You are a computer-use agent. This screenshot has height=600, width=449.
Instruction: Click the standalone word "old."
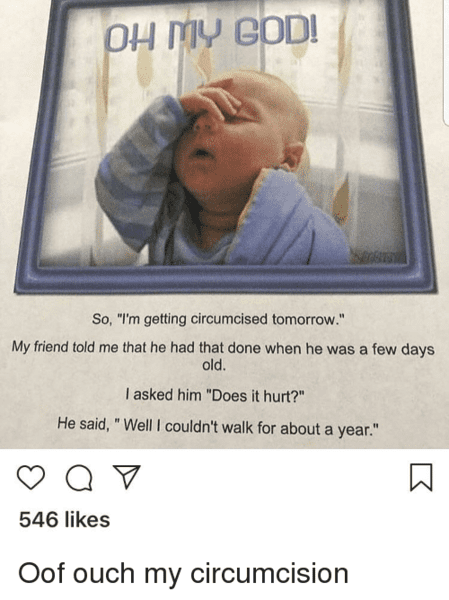coord(214,365)
